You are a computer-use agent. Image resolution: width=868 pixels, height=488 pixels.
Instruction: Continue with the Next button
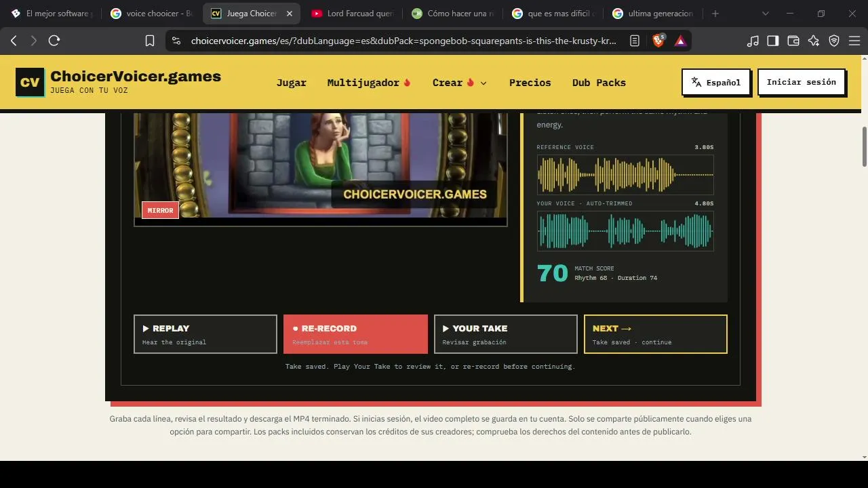pos(656,334)
